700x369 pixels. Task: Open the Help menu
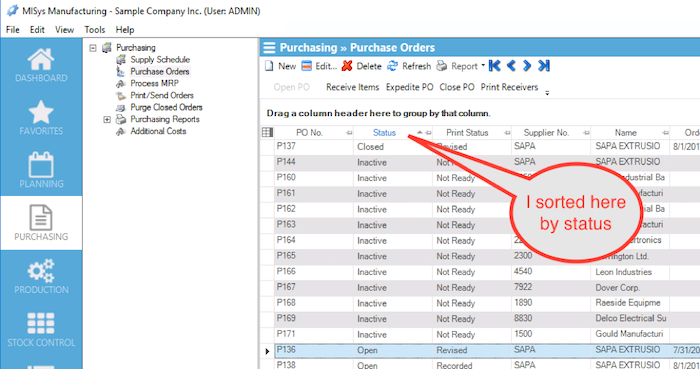click(x=125, y=30)
